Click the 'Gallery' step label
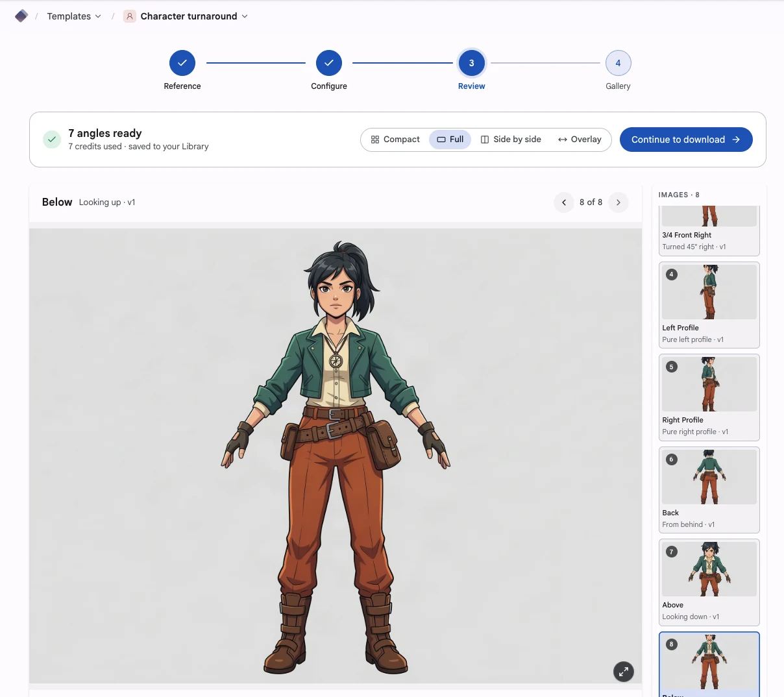This screenshot has height=697, width=784. [x=618, y=86]
